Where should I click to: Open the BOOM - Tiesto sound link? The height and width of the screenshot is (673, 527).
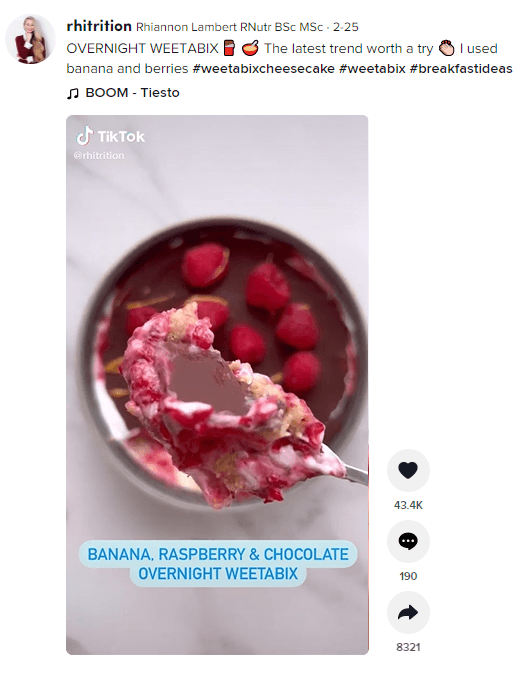[x=132, y=93]
